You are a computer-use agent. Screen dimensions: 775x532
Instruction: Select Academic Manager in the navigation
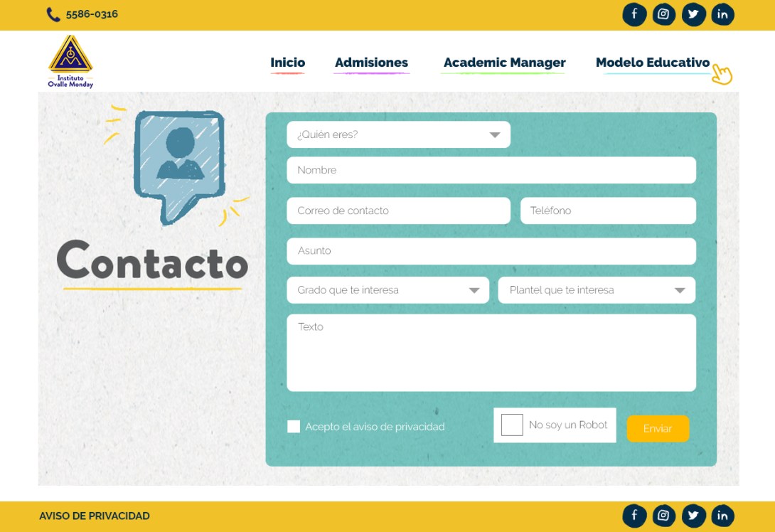pos(504,63)
